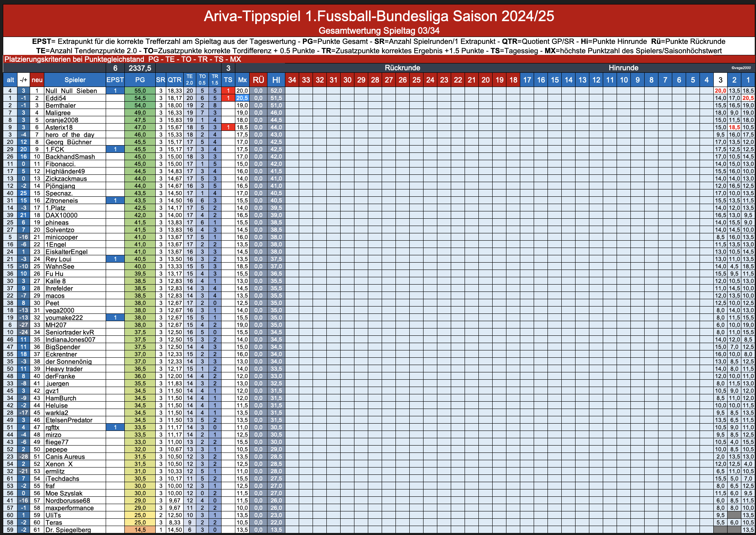The height and width of the screenshot is (535, 756).
Task: Click the Zickzackmaus player cell
Action: (75, 178)
